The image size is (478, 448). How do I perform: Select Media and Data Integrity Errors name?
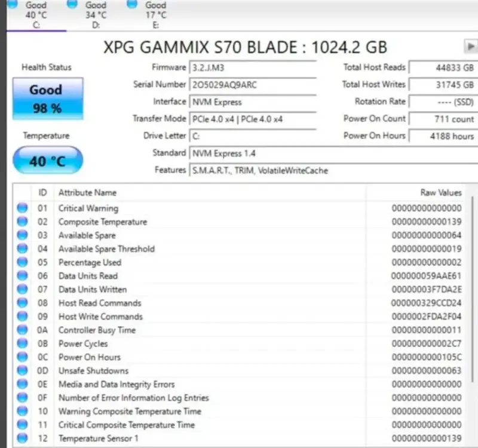pos(117,384)
